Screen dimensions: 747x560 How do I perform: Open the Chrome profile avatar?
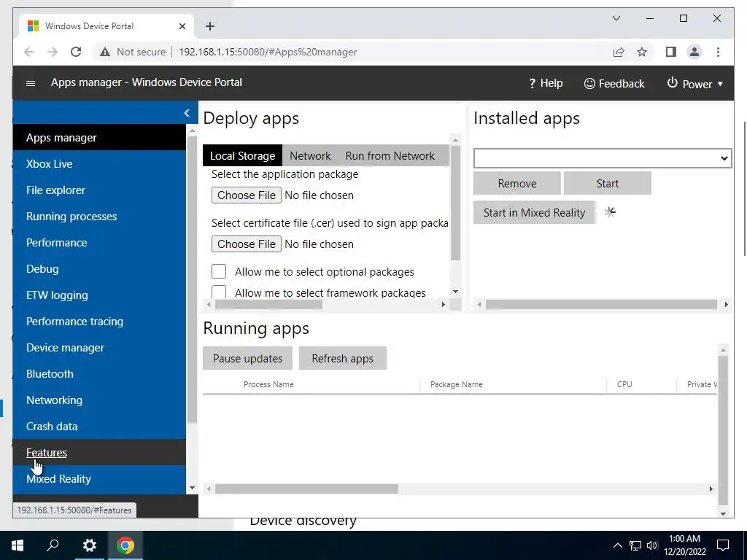point(694,52)
